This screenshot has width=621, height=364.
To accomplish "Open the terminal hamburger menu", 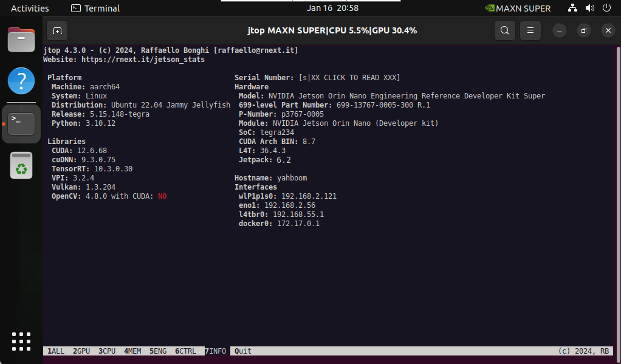I will [530, 30].
